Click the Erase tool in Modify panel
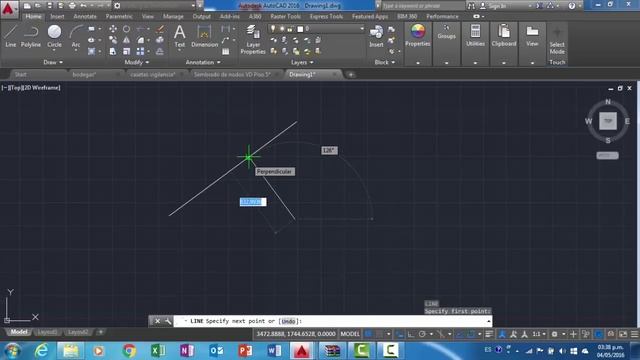 pyautogui.click(x=160, y=29)
